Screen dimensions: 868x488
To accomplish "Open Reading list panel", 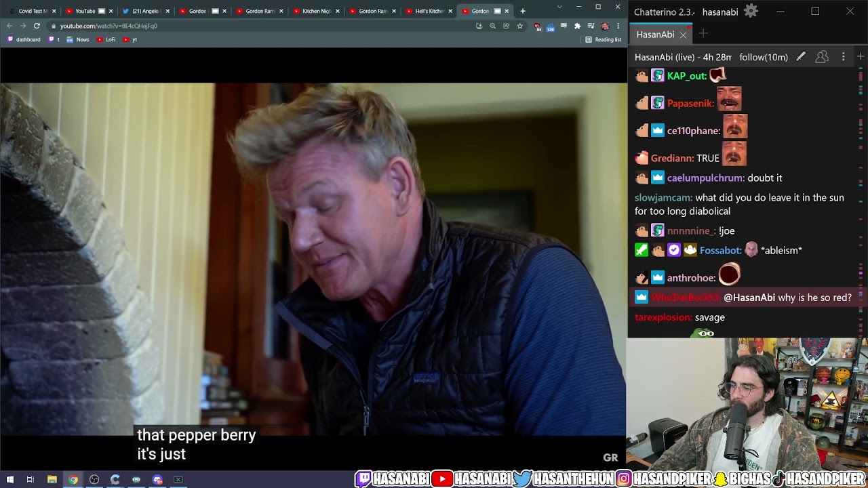I will (x=604, y=39).
